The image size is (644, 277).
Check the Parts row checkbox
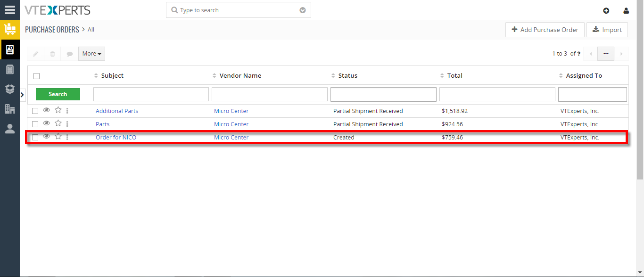coord(35,124)
